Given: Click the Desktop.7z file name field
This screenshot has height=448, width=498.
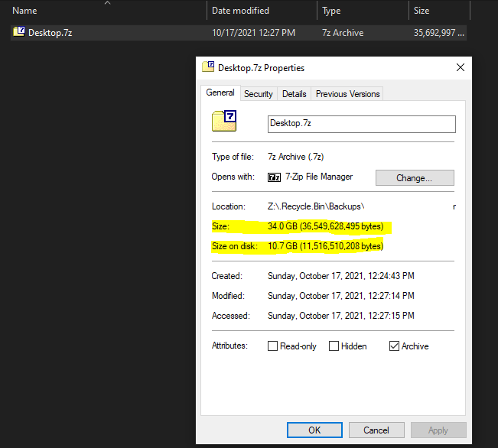Looking at the screenshot, I should (361, 124).
